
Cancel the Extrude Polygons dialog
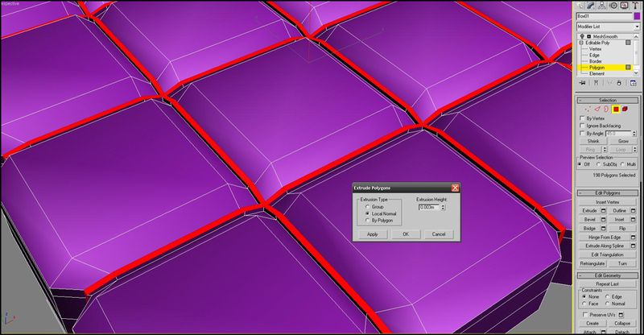pos(439,234)
